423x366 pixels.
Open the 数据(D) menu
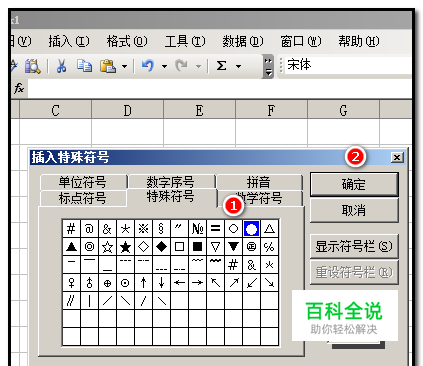click(x=243, y=41)
